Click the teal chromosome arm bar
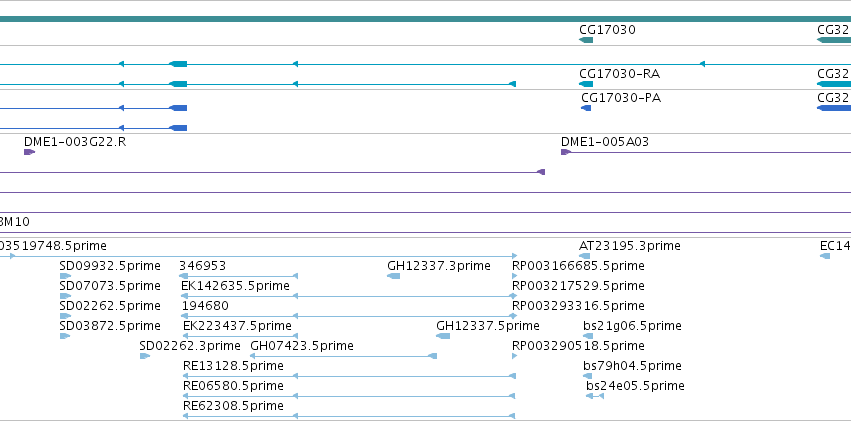 click(426, 19)
